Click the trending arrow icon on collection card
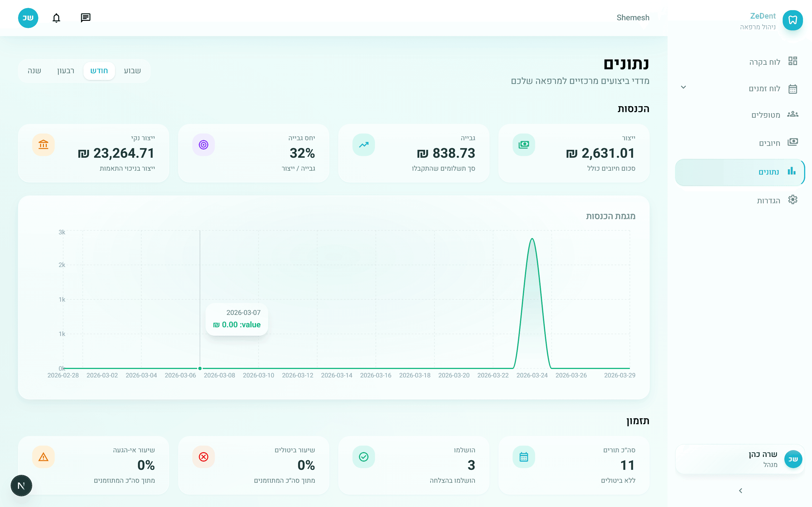Viewport: 812px width, 507px height. point(363,145)
